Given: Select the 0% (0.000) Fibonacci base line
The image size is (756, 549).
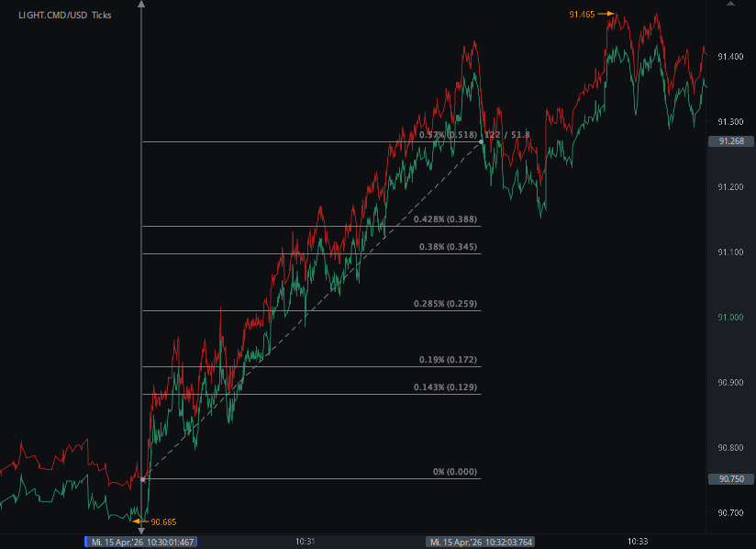Looking at the screenshot, I should [x=456, y=472].
